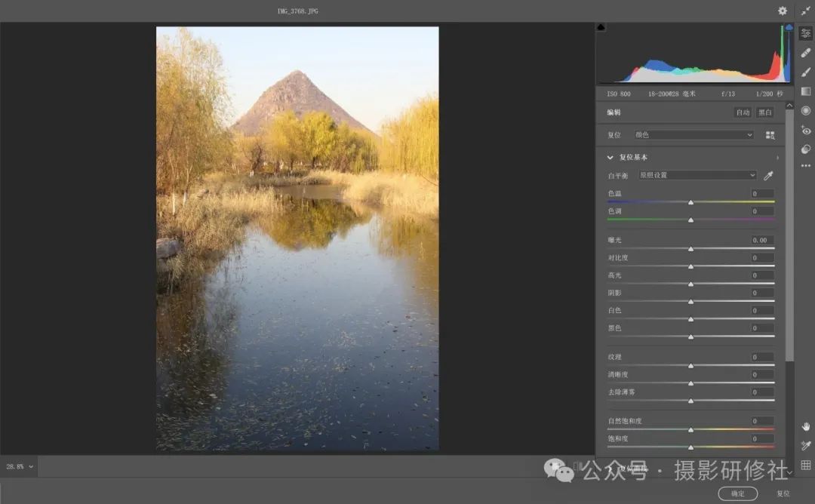This screenshot has width=815, height=504.
Task: Click the f/13 aperture text
Action: (728, 94)
